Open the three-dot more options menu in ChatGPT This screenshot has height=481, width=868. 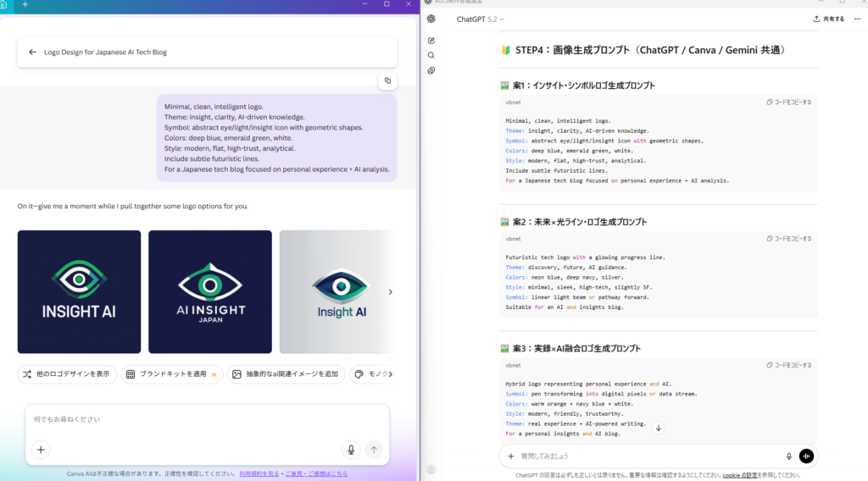856,19
